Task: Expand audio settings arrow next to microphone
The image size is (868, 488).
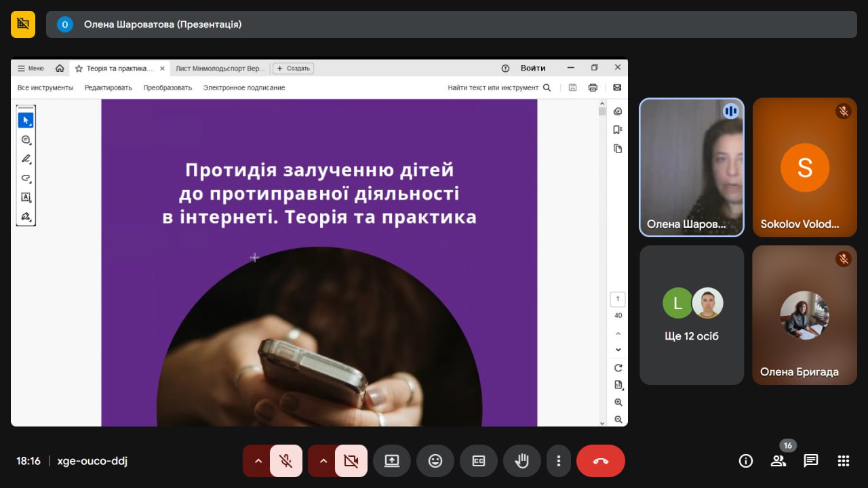Action: pos(258,461)
